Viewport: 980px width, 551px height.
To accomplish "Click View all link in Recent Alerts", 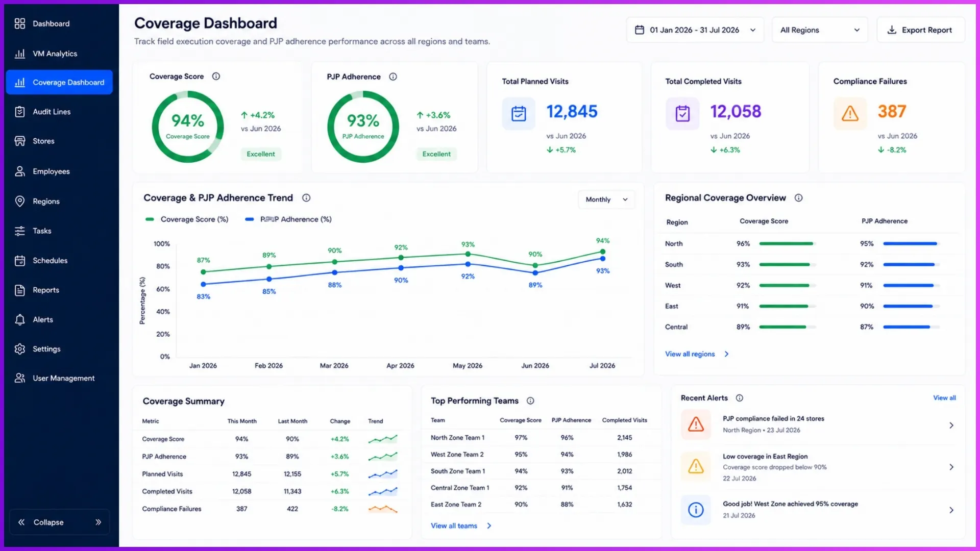I will (x=944, y=398).
